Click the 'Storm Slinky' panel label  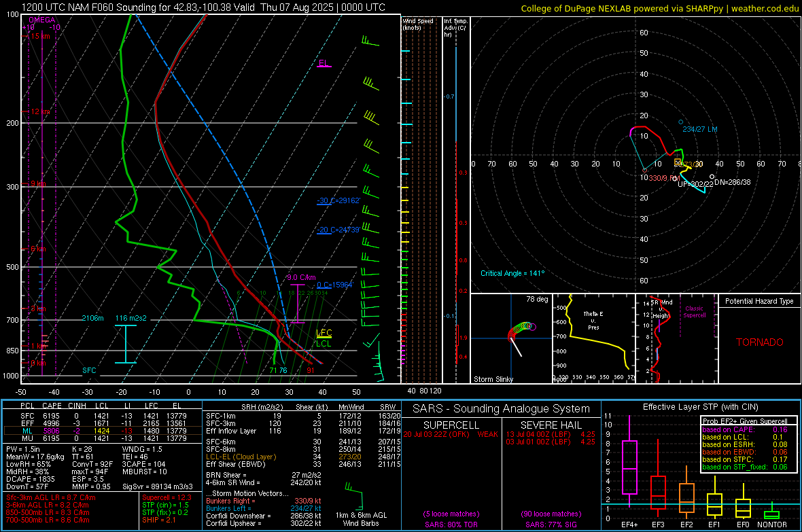(493, 379)
